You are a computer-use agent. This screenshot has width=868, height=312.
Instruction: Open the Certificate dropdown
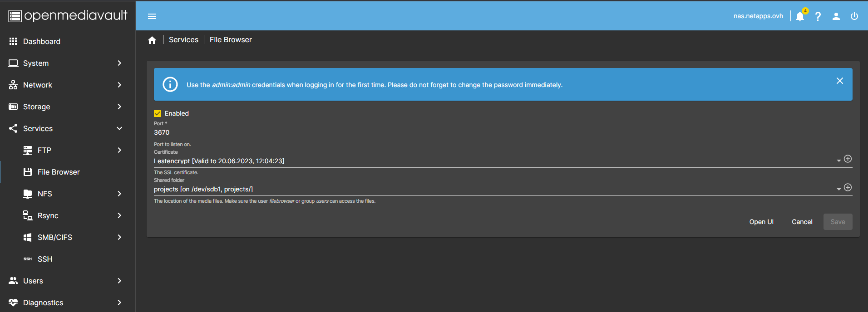coord(838,161)
